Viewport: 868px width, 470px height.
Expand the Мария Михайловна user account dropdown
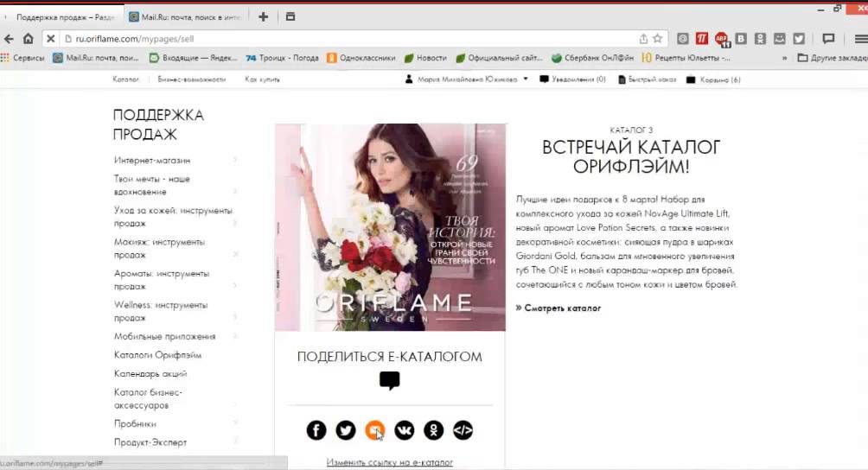coord(467,79)
